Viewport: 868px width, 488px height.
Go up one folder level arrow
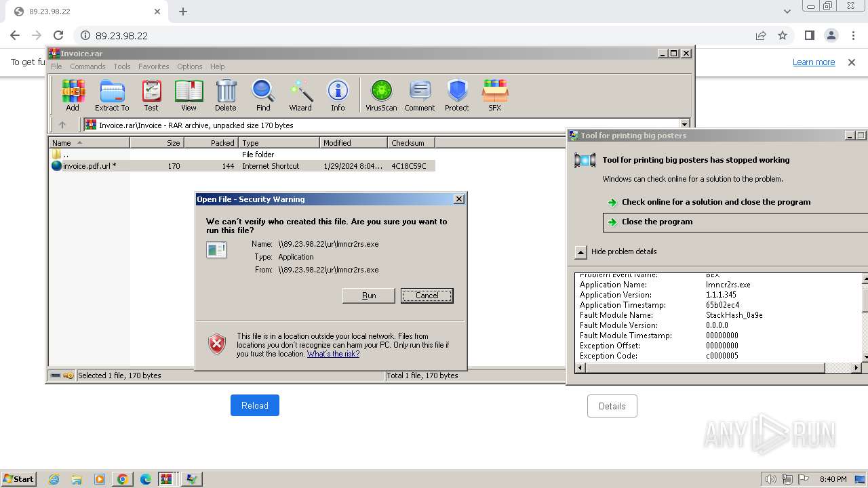62,125
